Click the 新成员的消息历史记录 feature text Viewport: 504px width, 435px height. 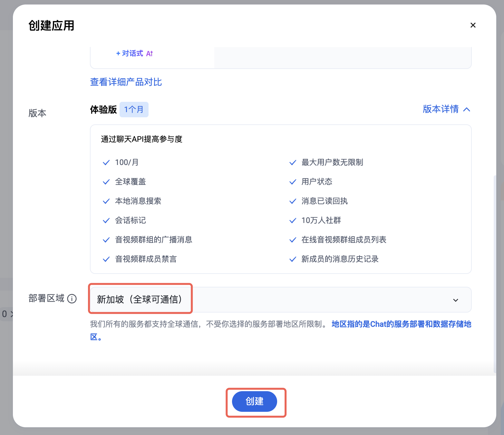pyautogui.click(x=340, y=259)
